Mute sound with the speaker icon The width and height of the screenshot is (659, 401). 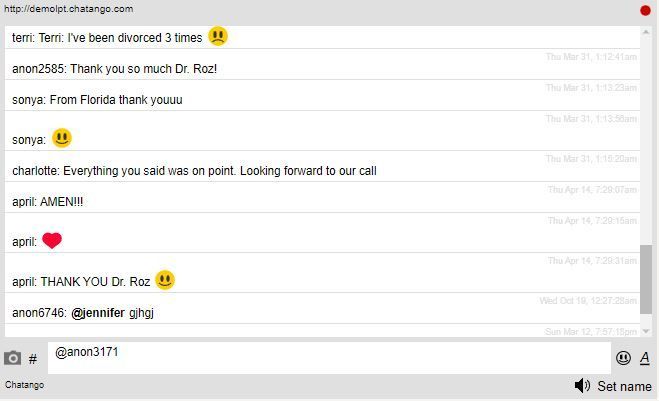(582, 385)
